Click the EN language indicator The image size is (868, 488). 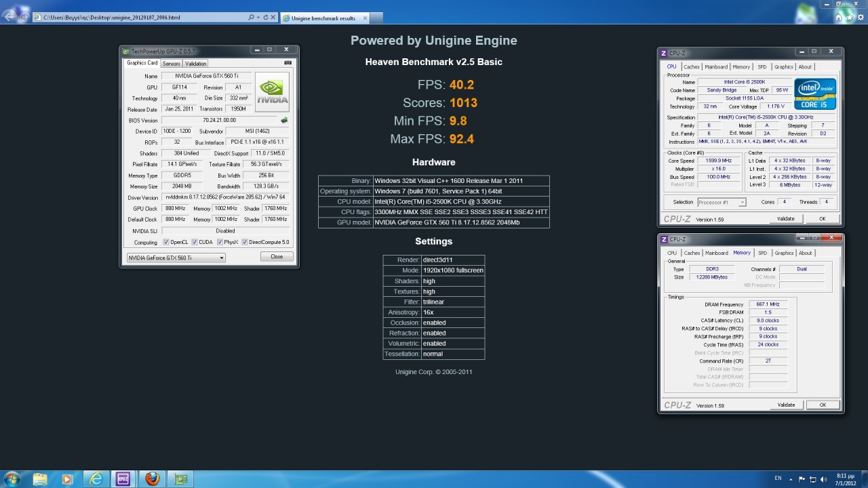(x=778, y=479)
